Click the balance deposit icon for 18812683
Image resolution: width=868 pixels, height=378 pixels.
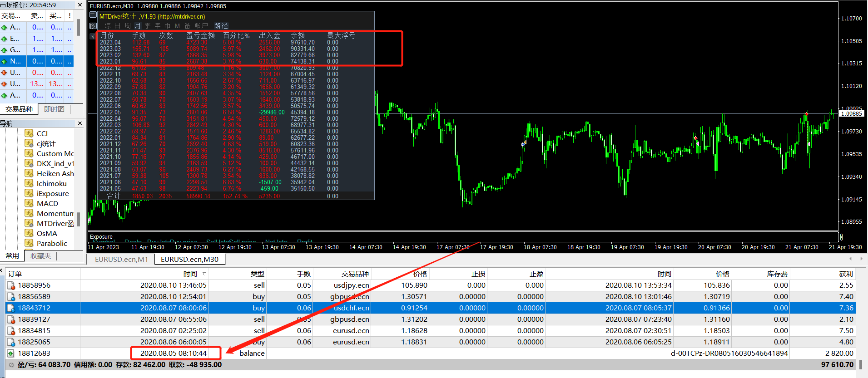[11, 353]
